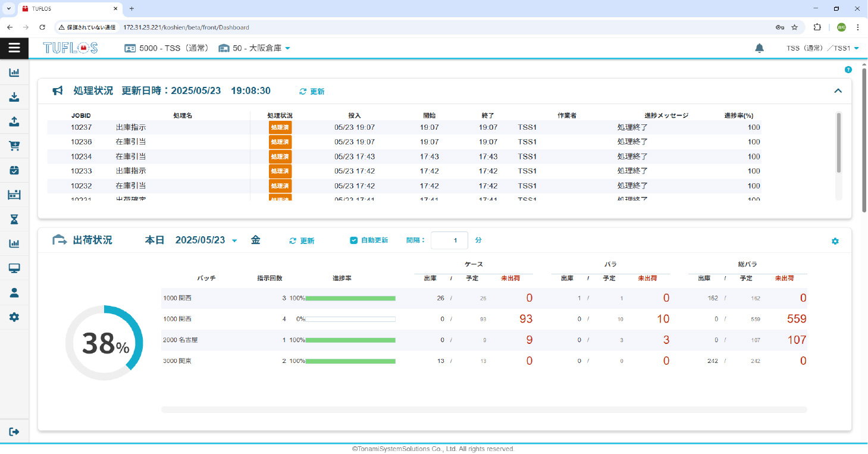Click the 間隔 minutes input field
The height and width of the screenshot is (454, 868).
coord(449,240)
